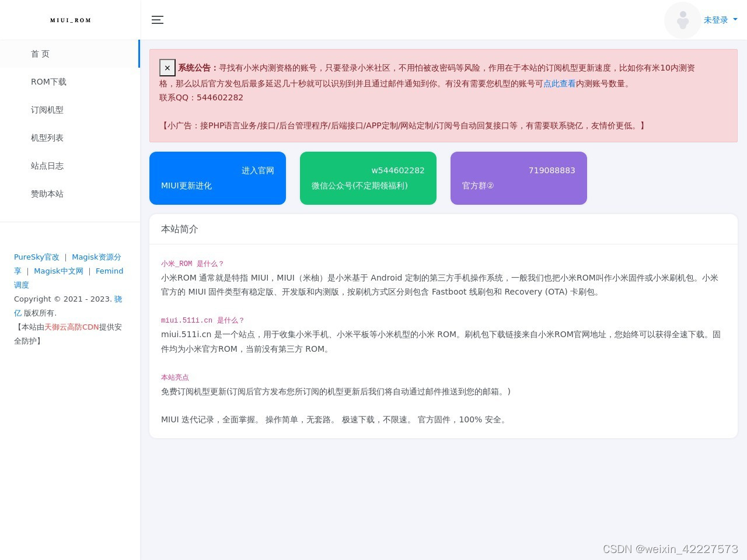The height and width of the screenshot is (560, 747).
Task: Open the Magisk资源分享 footer link
Action: pos(96,257)
